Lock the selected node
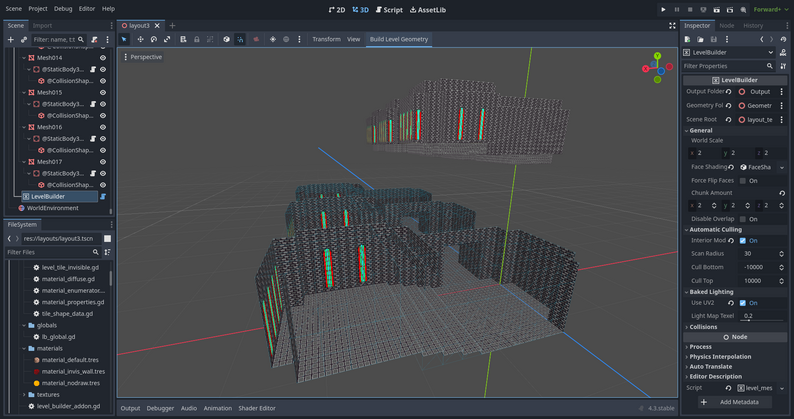 pyautogui.click(x=196, y=39)
